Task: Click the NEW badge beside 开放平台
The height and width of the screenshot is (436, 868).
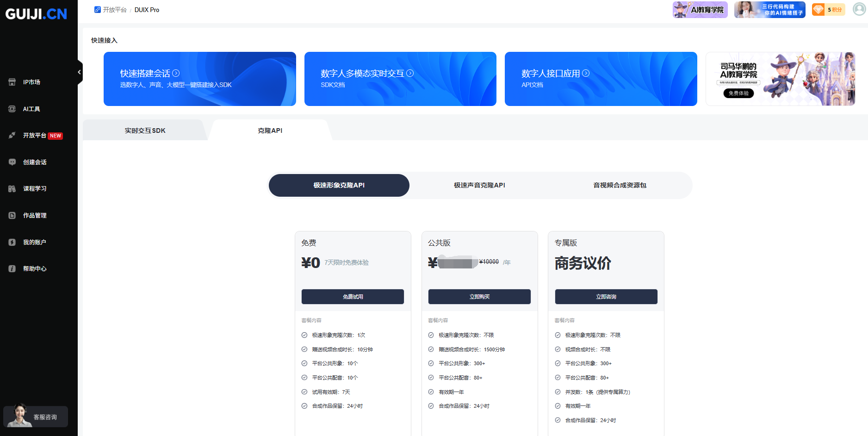Action: pyautogui.click(x=56, y=136)
